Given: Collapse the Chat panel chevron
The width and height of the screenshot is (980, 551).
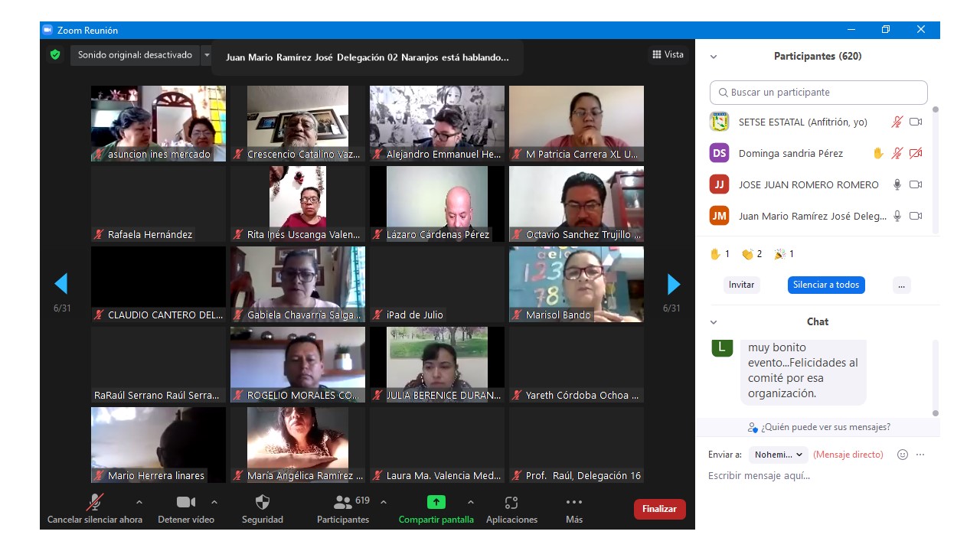Looking at the screenshot, I should (x=714, y=322).
